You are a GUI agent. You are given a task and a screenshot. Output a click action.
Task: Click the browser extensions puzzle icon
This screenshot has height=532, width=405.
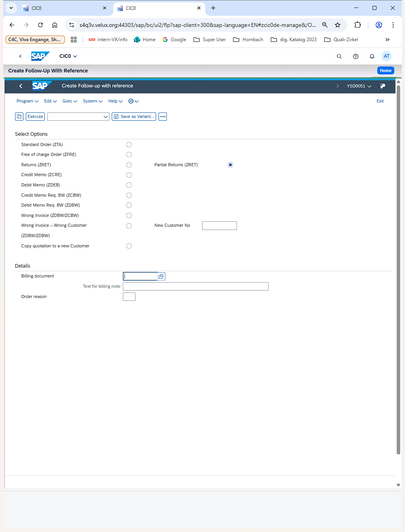pyautogui.click(x=357, y=25)
